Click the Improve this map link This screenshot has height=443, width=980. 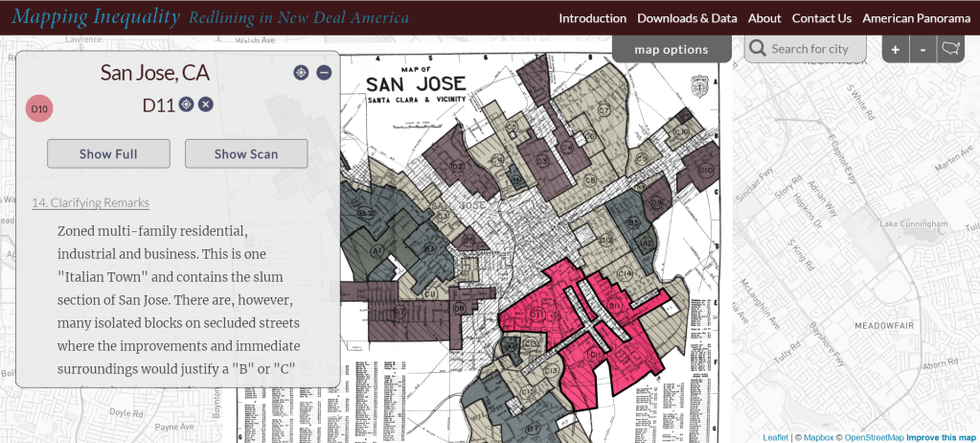[x=941, y=437]
